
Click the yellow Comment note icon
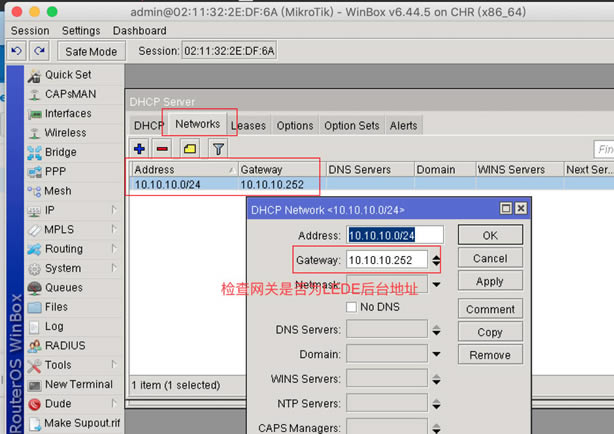(x=189, y=149)
